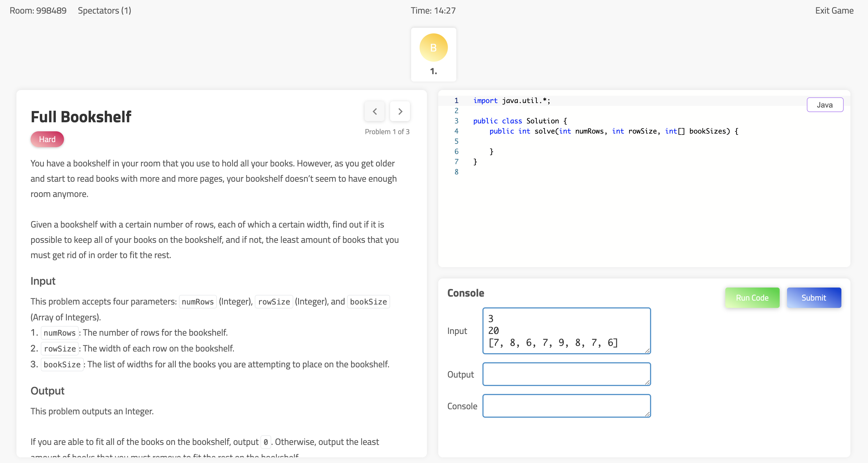The width and height of the screenshot is (868, 463).
Task: Click the solve method signature line
Action: (613, 131)
